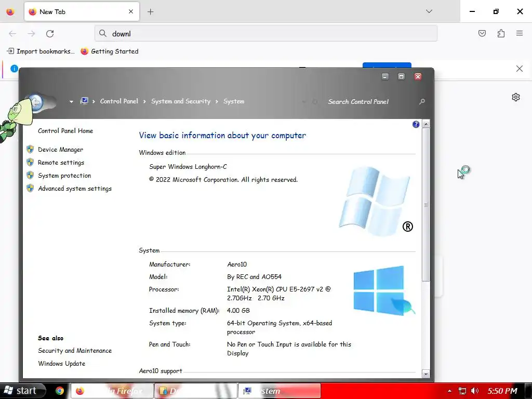532x399 pixels.
Task: Click shield icon beside Advanced system settings
Action: 30,188
